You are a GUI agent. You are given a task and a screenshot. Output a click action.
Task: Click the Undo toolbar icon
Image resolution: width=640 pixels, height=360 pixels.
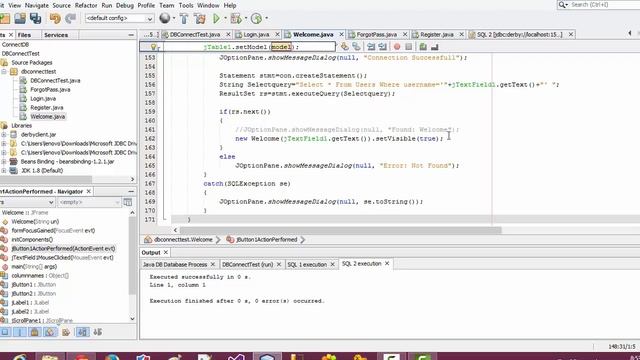click(55, 18)
